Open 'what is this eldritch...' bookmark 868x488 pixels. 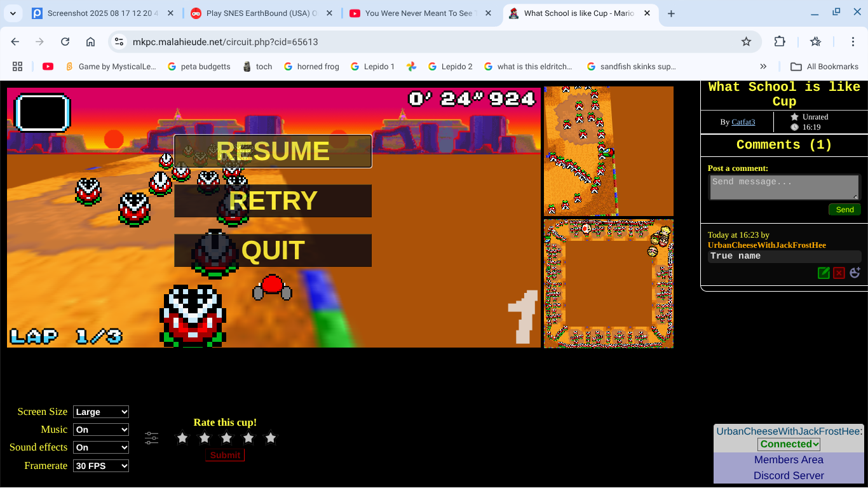[x=527, y=66]
